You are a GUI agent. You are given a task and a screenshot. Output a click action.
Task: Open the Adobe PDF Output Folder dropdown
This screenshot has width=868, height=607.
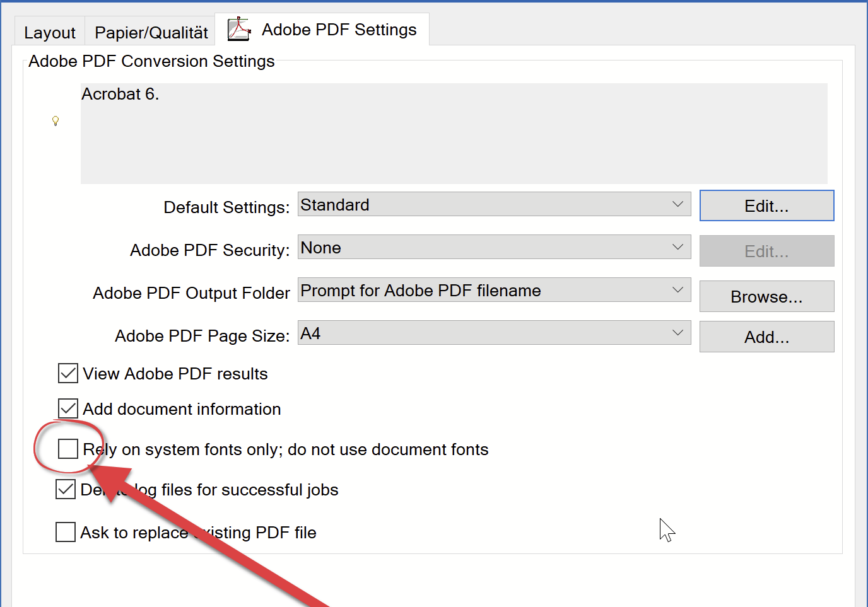click(x=494, y=290)
